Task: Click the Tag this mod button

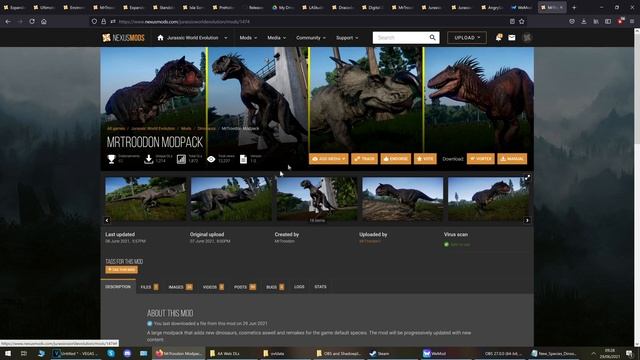Action: (121, 270)
